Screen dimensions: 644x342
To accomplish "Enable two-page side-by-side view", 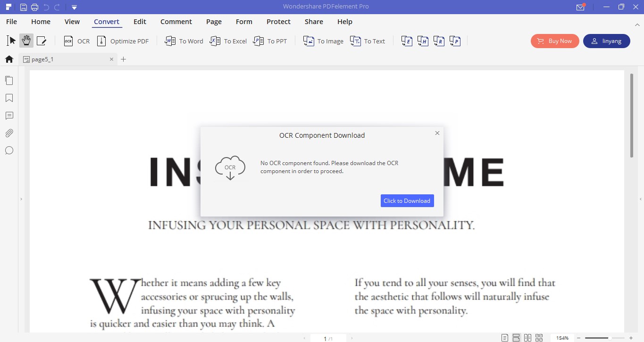I will pyautogui.click(x=527, y=337).
